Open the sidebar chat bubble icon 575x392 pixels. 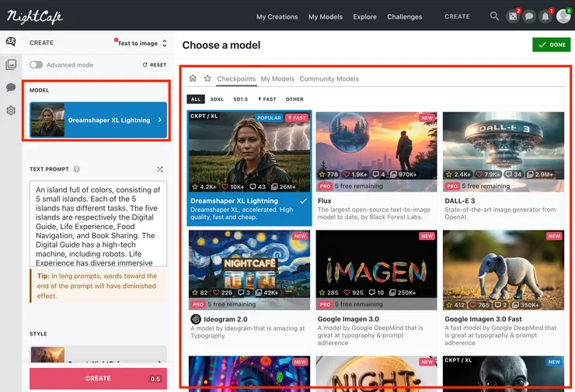coord(11,87)
